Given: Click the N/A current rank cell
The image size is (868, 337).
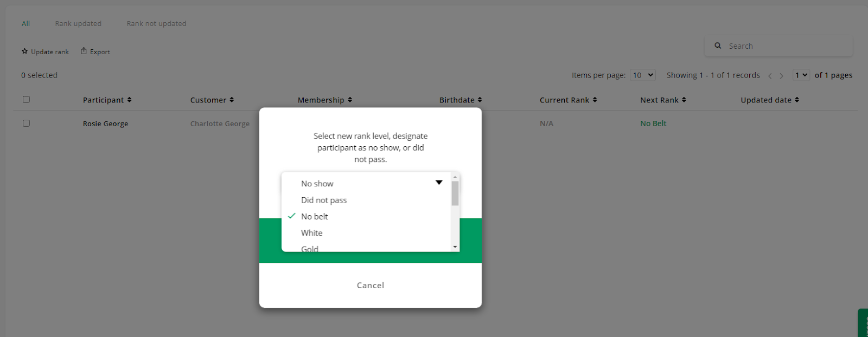Looking at the screenshot, I should [x=546, y=124].
